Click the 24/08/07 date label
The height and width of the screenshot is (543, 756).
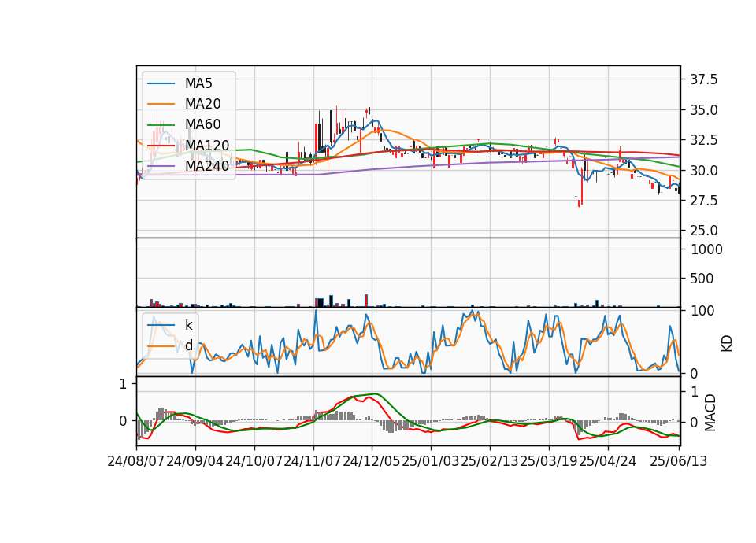pos(136,461)
